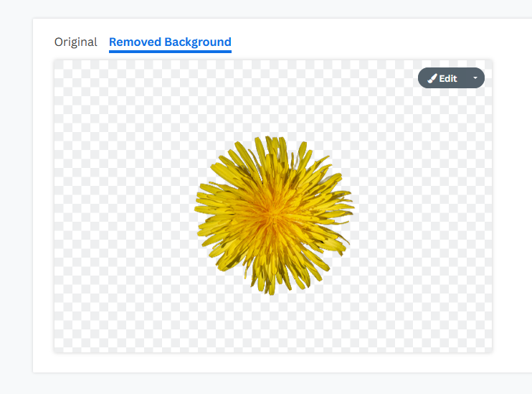This screenshot has height=394, width=532.
Task: Click the checkerboard above the dandelion
Action: click(x=272, y=98)
